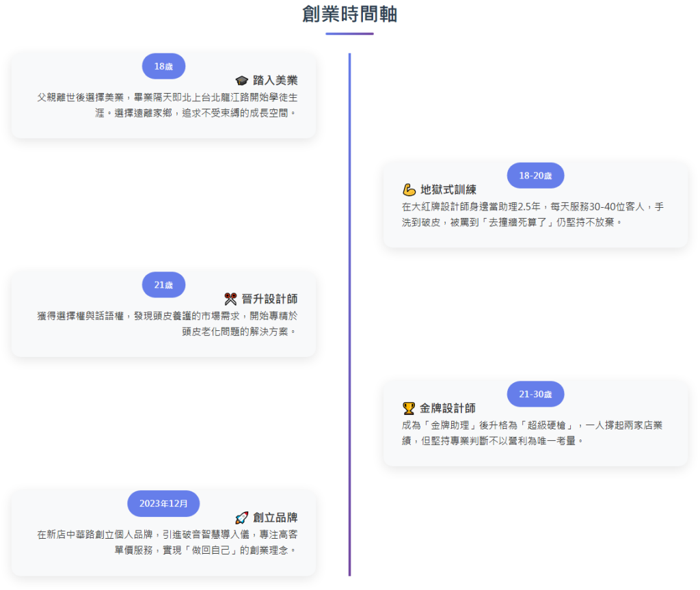
Task: Click the 晉升設計師 card title
Action: pyautogui.click(x=269, y=299)
